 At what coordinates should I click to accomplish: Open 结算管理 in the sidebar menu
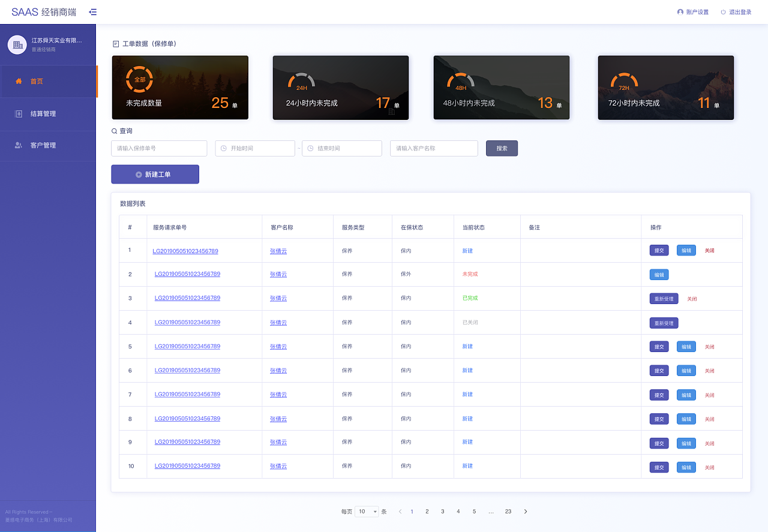[x=43, y=113]
